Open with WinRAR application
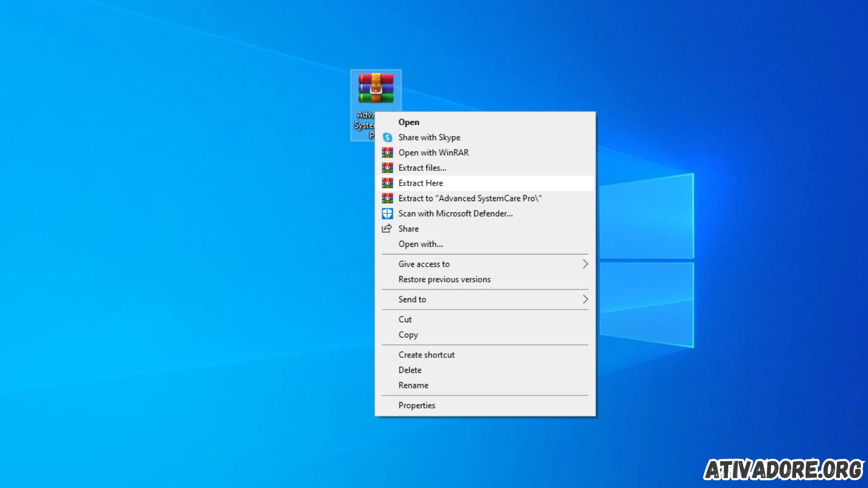Viewport: 868px width, 488px height. (x=434, y=153)
